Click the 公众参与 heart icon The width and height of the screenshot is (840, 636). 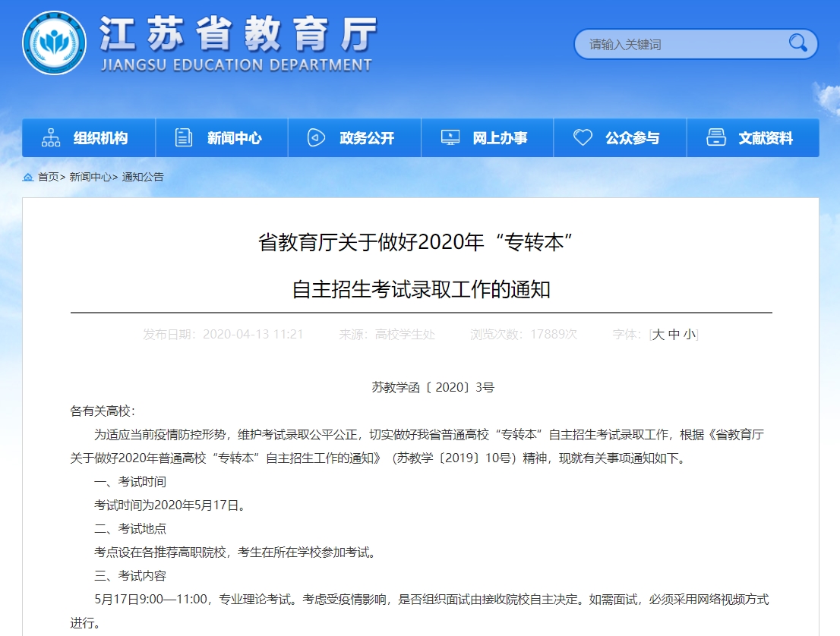tap(583, 137)
